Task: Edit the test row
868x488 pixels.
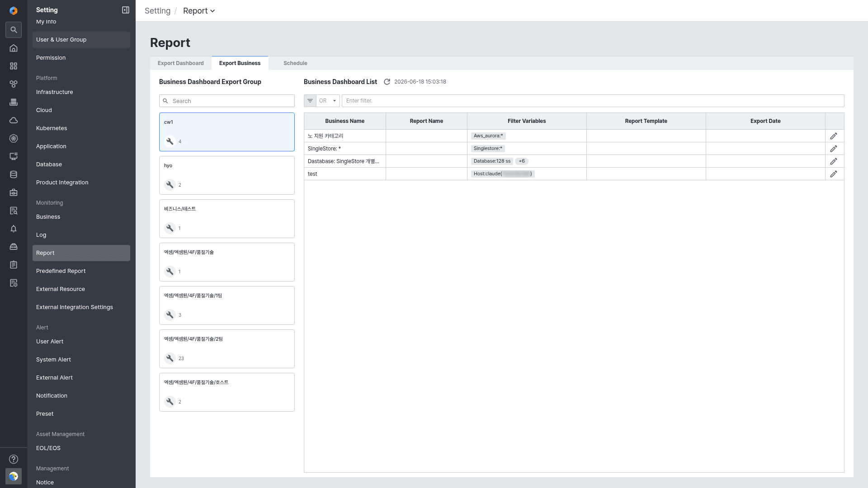Action: click(x=834, y=174)
